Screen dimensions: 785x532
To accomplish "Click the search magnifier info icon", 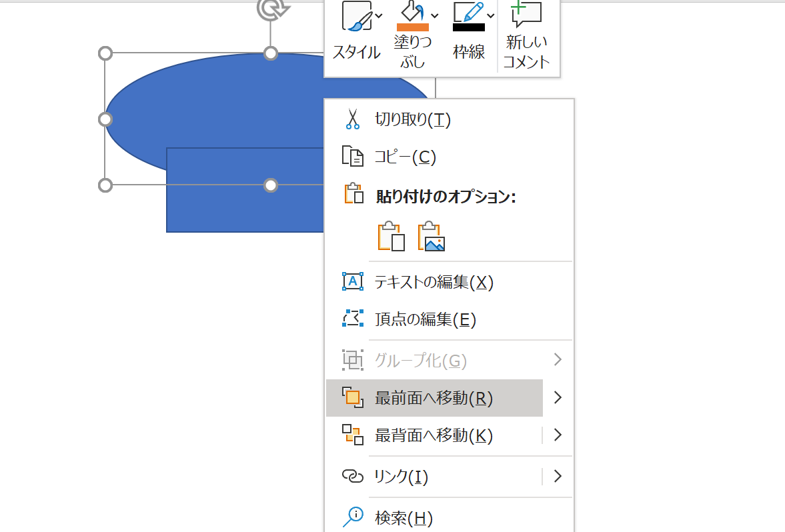I will click(353, 517).
